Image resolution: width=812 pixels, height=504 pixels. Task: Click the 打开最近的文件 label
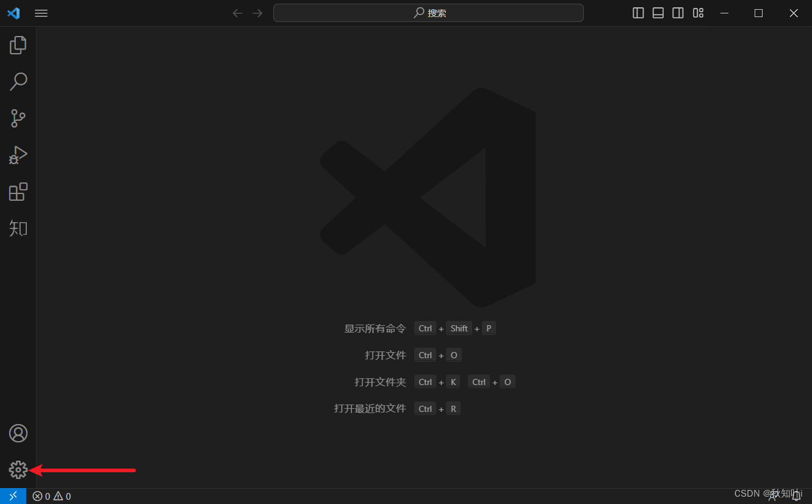[x=370, y=409]
